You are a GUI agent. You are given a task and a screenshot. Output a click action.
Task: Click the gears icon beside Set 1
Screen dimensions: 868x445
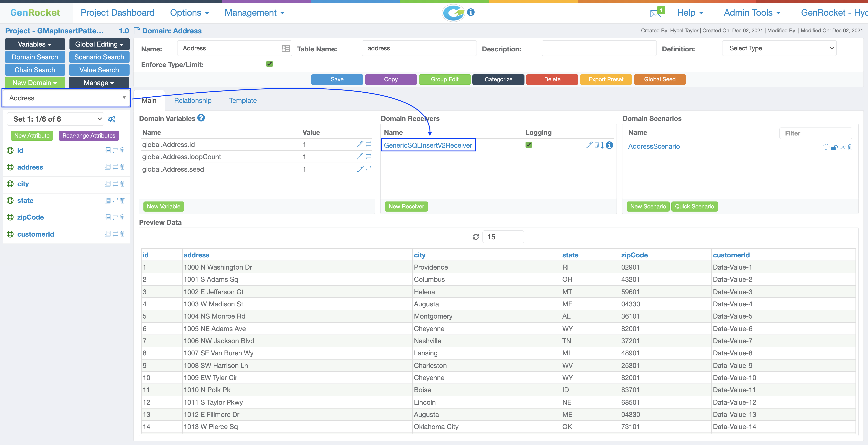pos(111,119)
